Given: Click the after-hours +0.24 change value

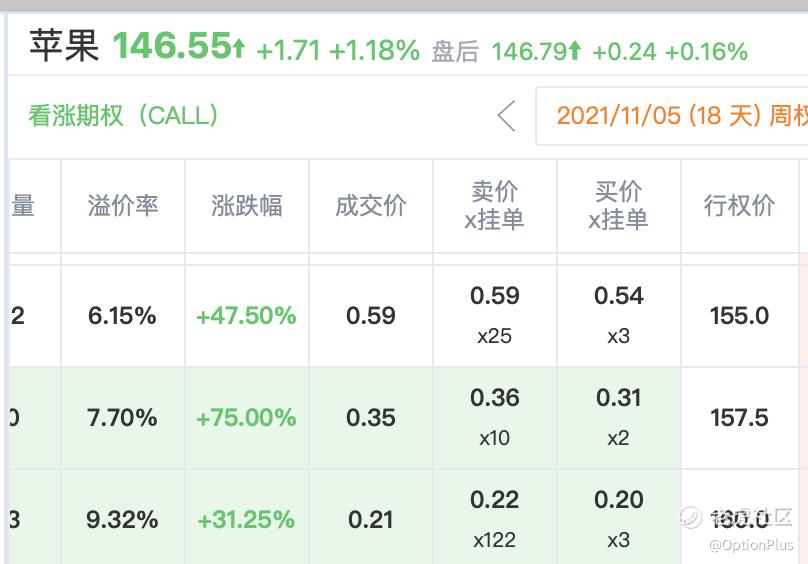Looking at the screenshot, I should point(625,52).
